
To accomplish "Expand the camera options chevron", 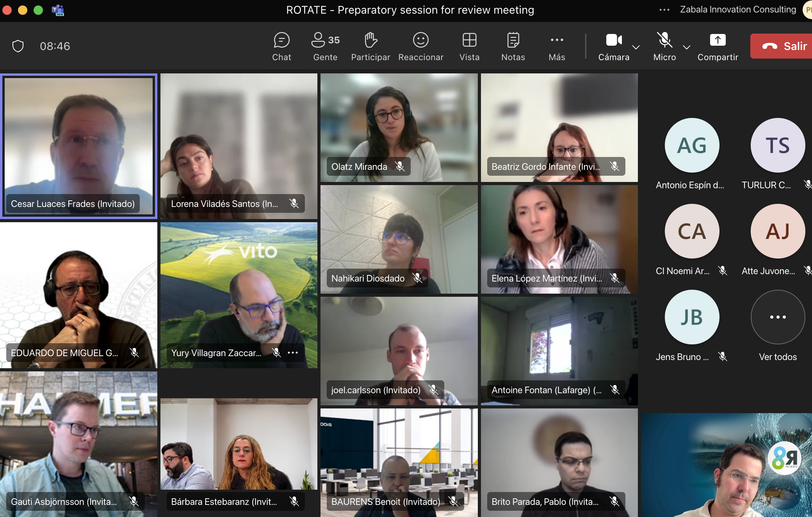I will pos(636,47).
